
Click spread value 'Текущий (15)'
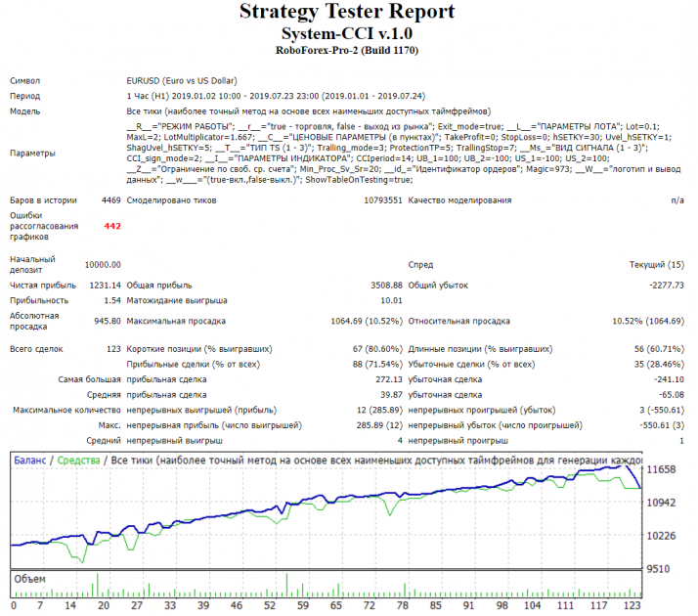click(x=656, y=265)
